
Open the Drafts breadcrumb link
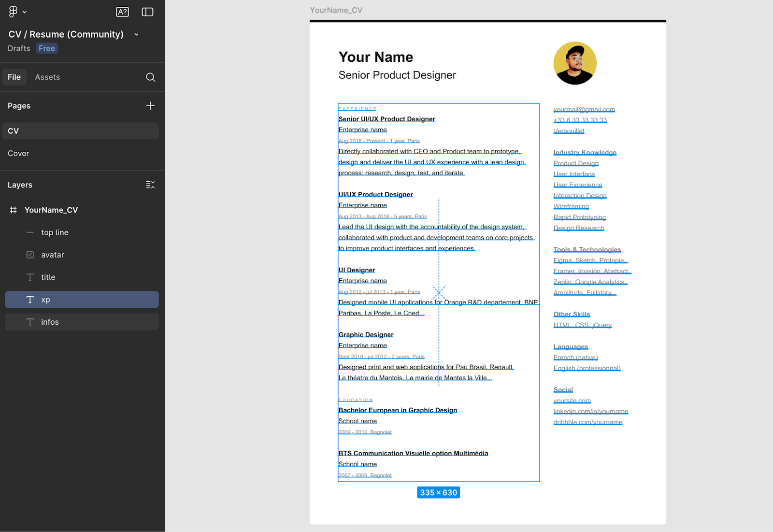click(18, 48)
